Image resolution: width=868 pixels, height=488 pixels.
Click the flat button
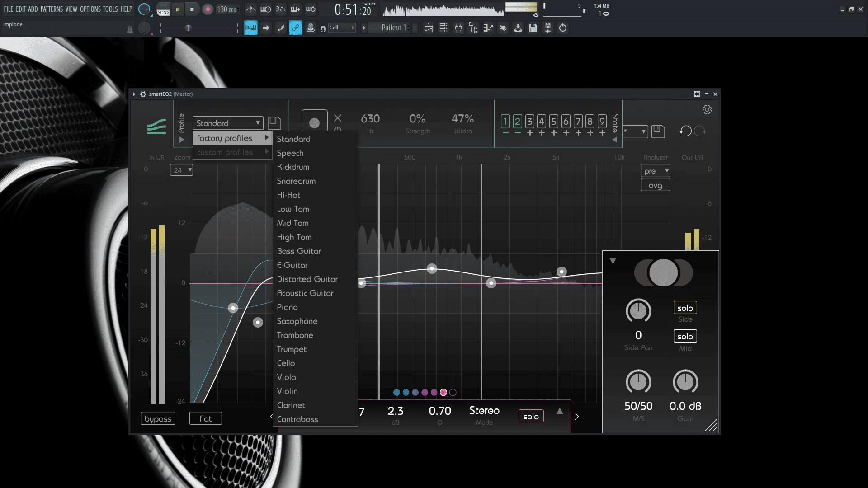tap(206, 418)
